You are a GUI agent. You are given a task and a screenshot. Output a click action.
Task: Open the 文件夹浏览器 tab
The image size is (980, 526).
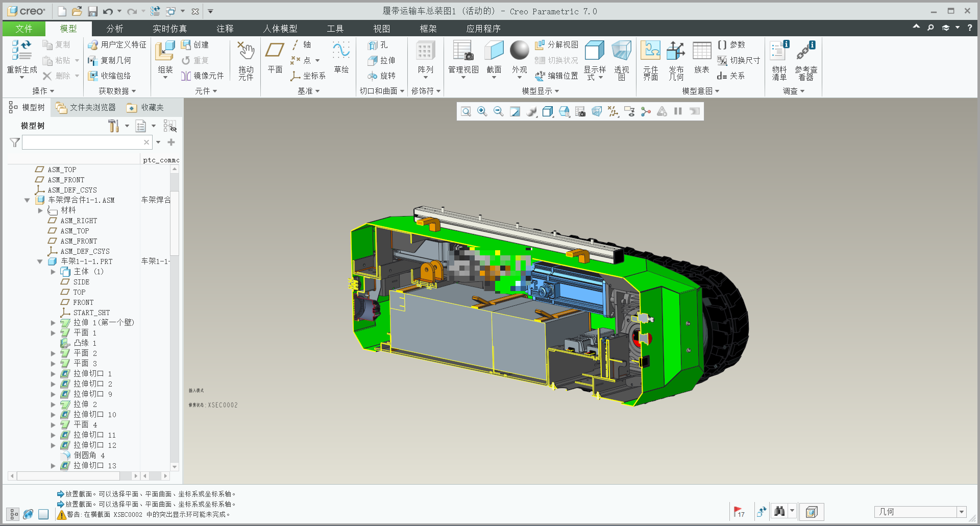[86, 107]
